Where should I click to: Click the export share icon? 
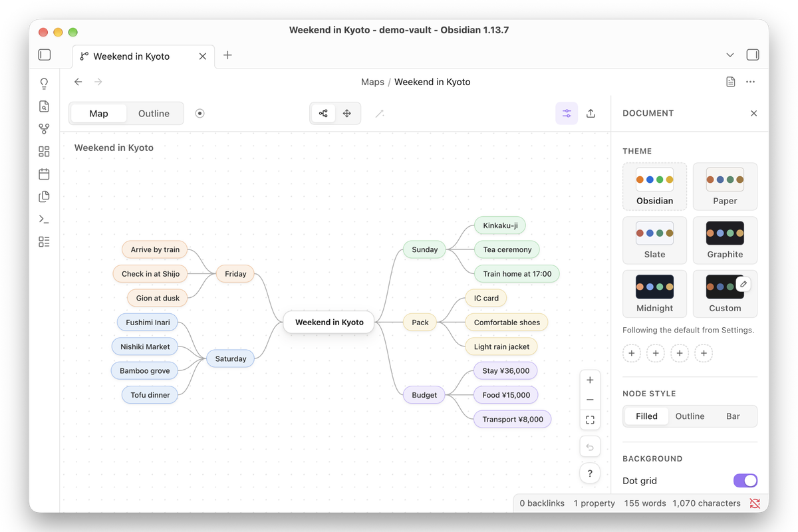click(591, 114)
